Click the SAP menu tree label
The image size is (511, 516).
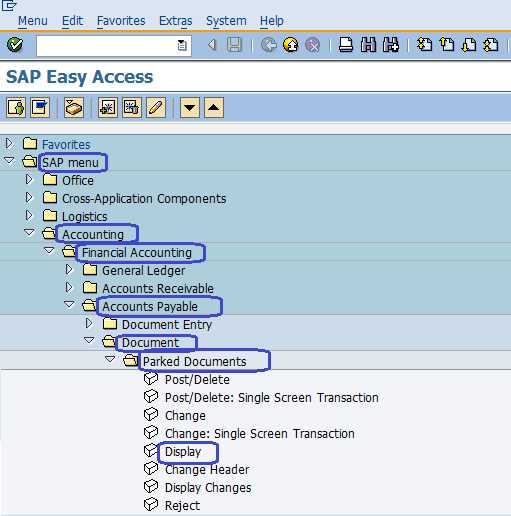tap(70, 163)
